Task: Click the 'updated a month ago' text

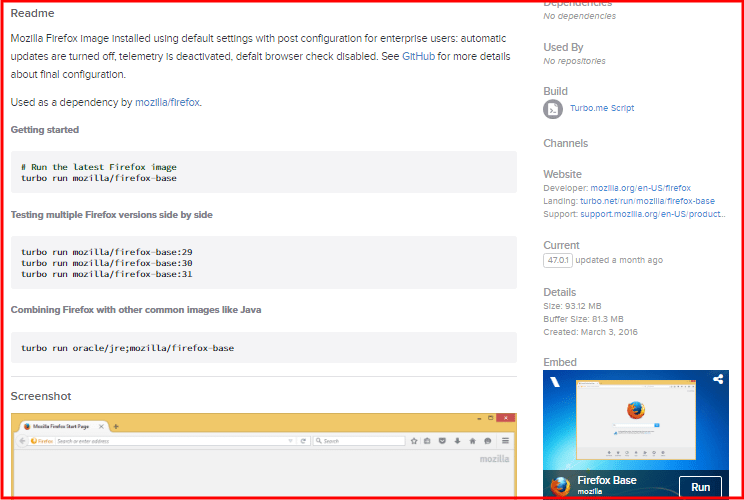Action: click(619, 260)
